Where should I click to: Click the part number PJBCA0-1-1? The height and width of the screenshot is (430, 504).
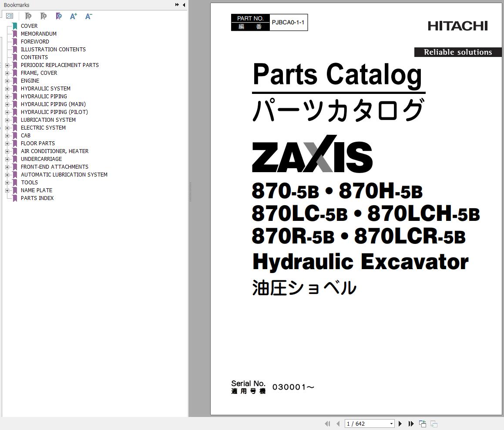[288, 23]
